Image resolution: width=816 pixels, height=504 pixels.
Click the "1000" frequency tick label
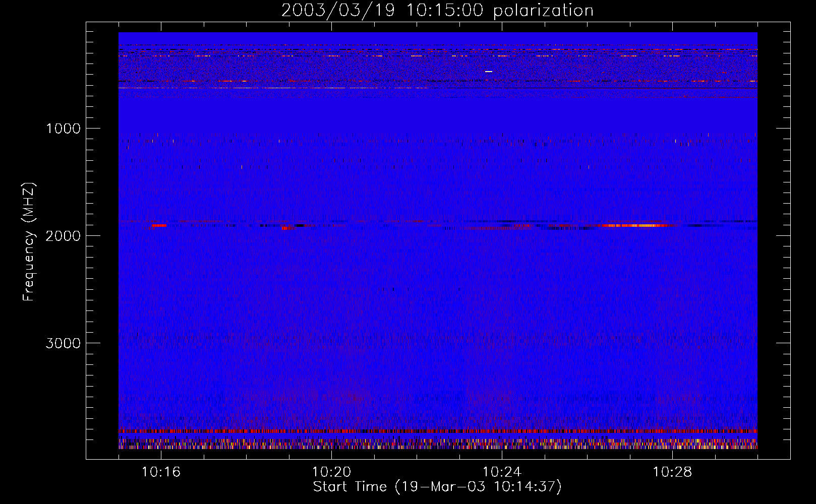63,129
